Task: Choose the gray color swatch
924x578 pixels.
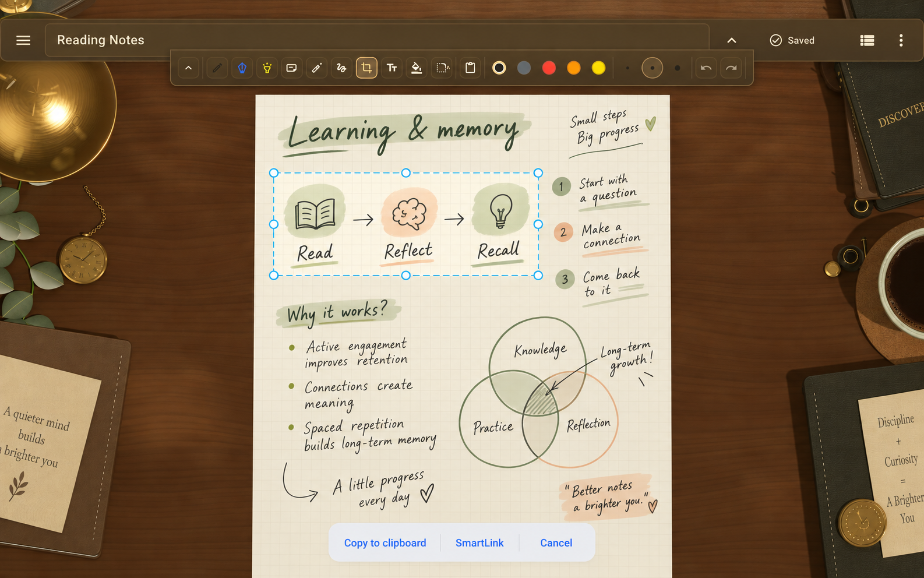Action: point(524,68)
